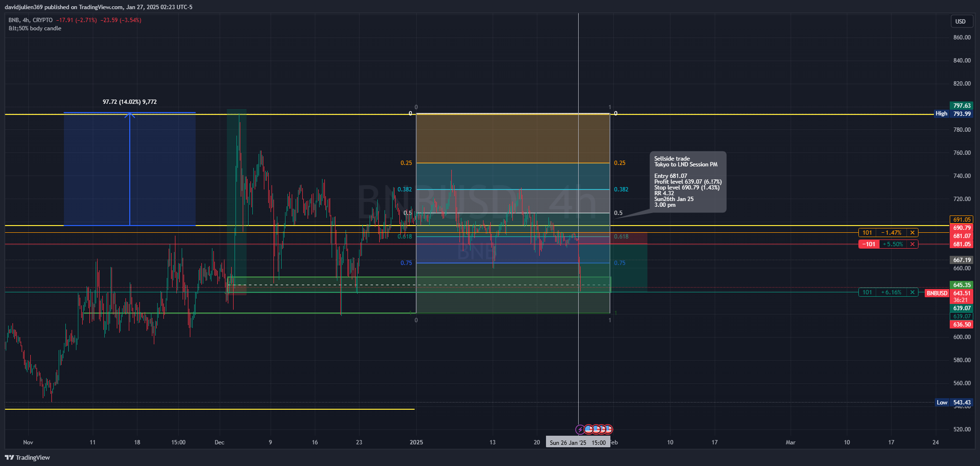Click the 645.35 green price label
Screen dimensions: 980x466
click(x=962, y=285)
